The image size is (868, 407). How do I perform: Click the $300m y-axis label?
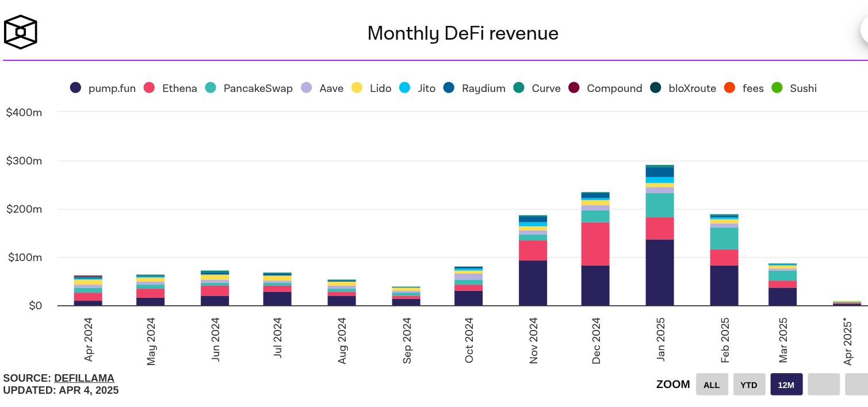pyautogui.click(x=24, y=161)
